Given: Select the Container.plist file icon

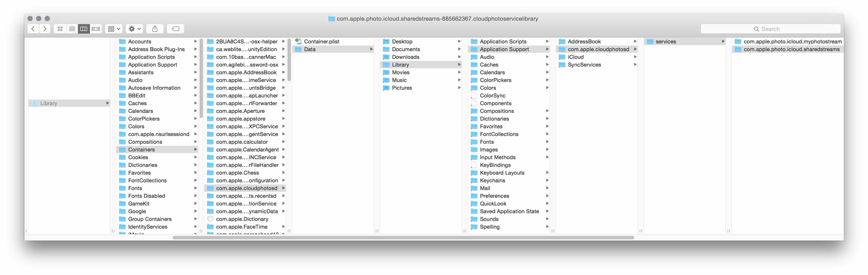Looking at the screenshot, I should (x=298, y=41).
